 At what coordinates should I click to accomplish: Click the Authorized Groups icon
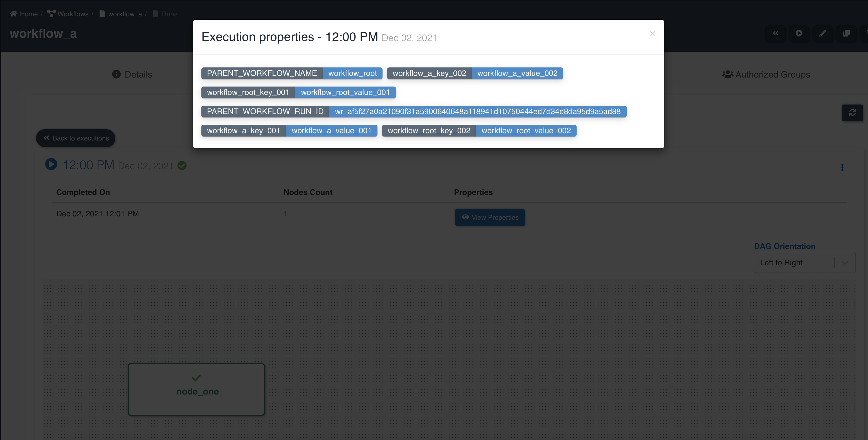point(728,74)
